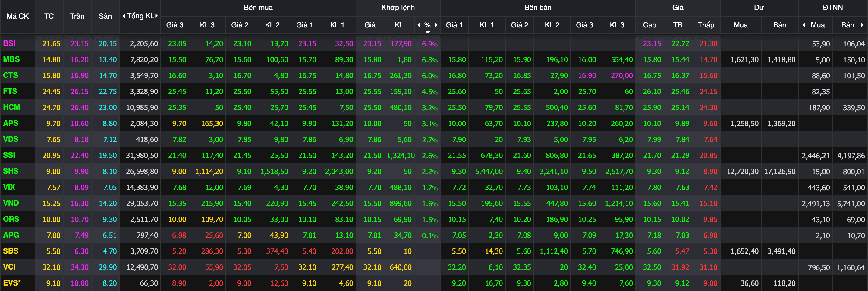Viewport: 868px width, 291px height.
Task: Click the Cao column header
Action: coord(649,25)
